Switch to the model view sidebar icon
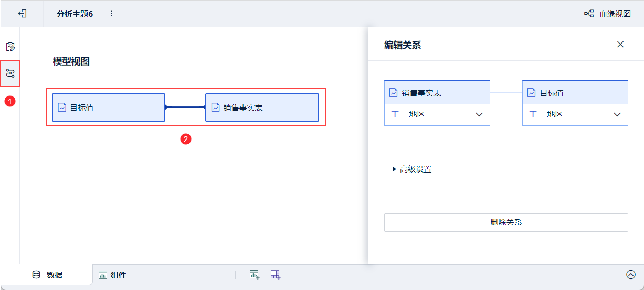The width and height of the screenshot is (644, 290). (10, 73)
